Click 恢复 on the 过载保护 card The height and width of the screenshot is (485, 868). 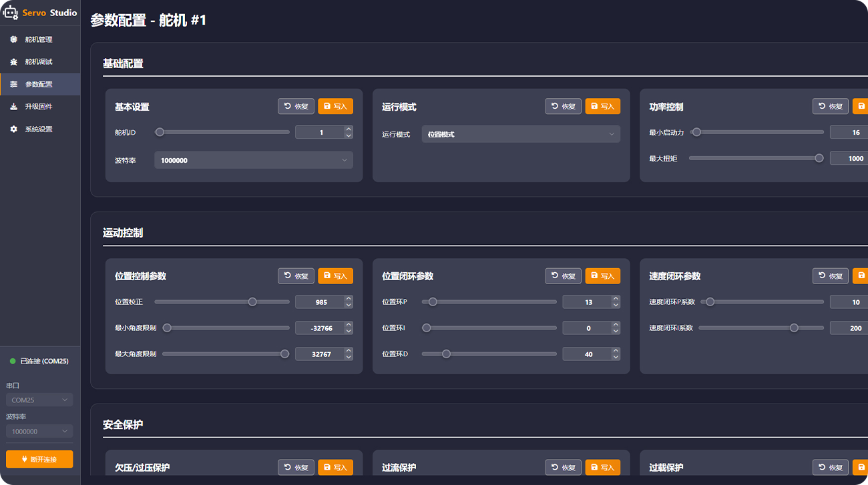(x=830, y=468)
